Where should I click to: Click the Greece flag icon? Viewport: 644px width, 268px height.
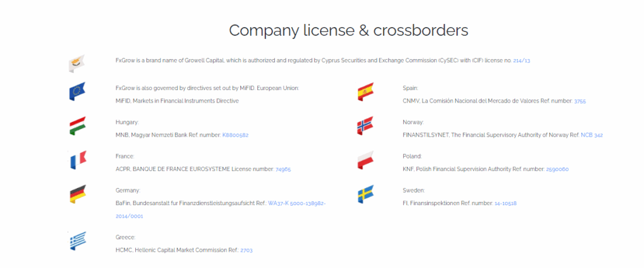coord(77,241)
